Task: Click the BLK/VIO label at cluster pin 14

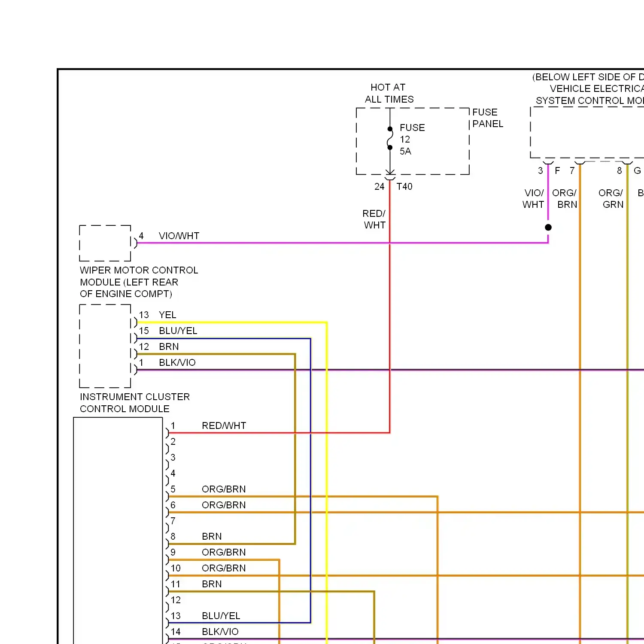Action: [x=220, y=632]
